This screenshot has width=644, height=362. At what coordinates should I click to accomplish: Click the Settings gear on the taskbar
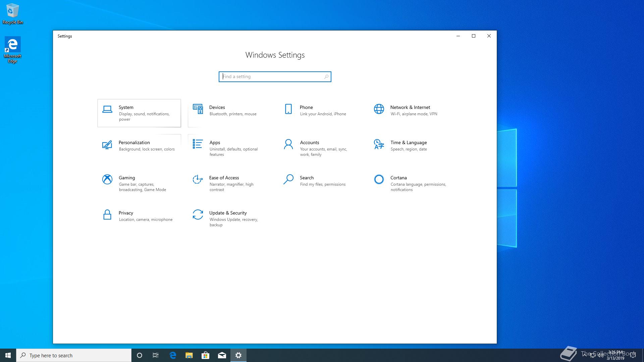[x=238, y=355]
